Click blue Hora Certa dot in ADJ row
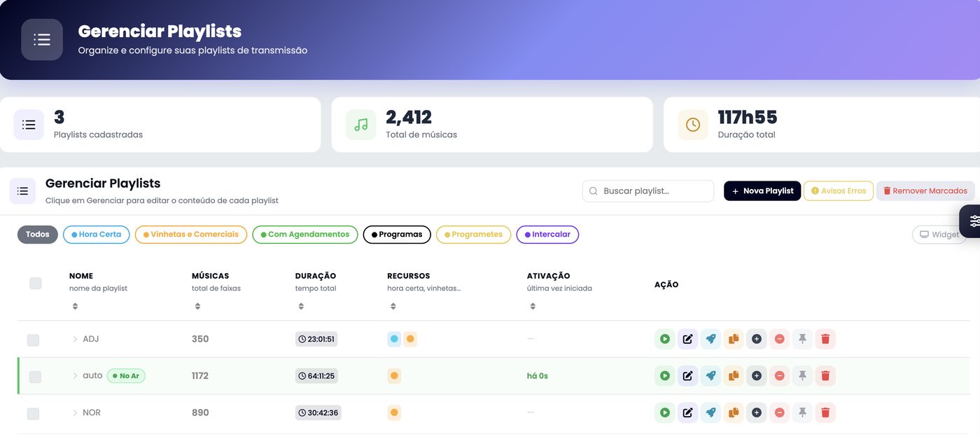 tap(394, 339)
